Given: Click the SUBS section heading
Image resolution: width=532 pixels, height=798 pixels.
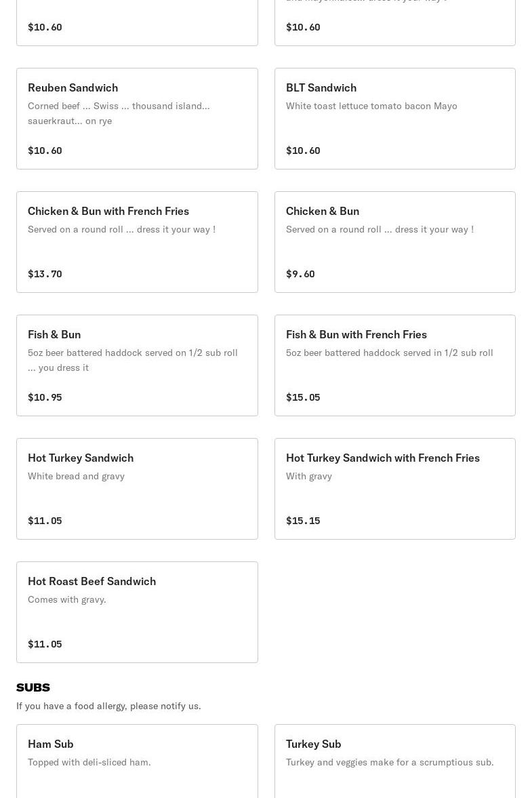Looking at the screenshot, I should click(33, 687).
